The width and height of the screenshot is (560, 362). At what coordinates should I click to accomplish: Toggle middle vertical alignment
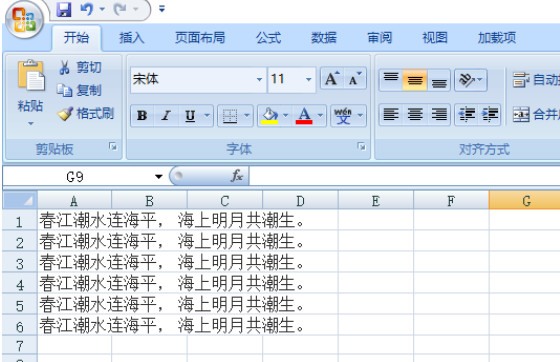[415, 80]
